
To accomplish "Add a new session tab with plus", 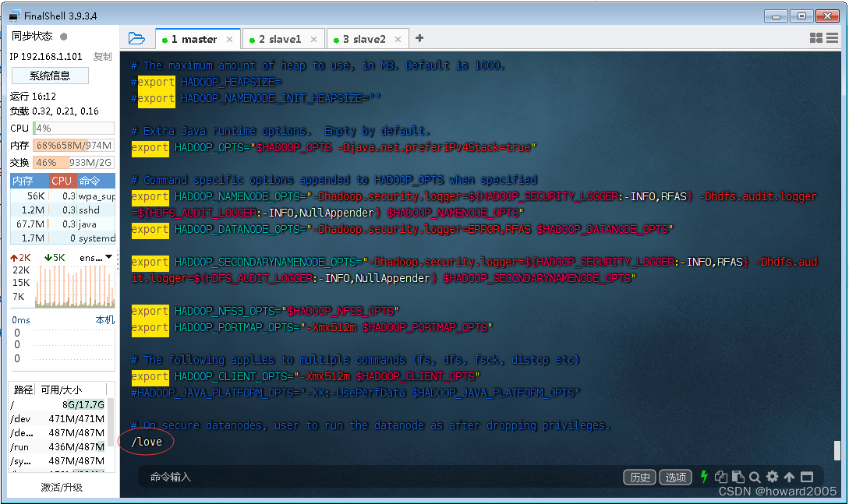I will [419, 38].
